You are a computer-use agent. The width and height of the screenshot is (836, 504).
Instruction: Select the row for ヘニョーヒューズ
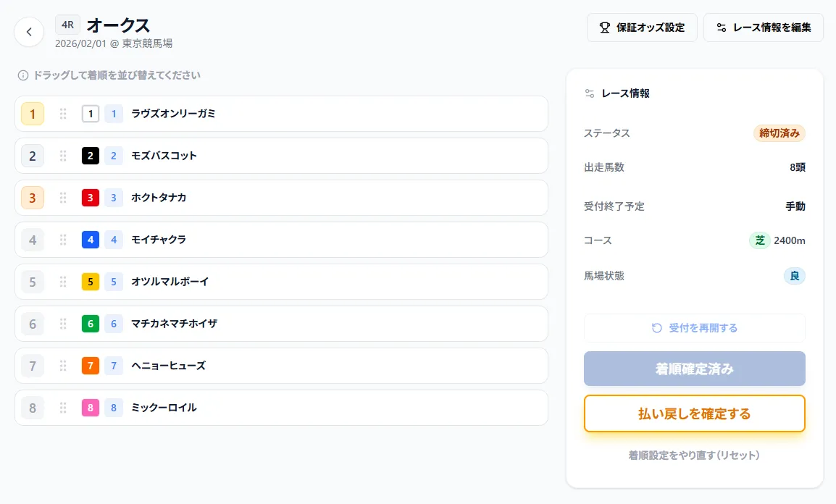click(290, 366)
